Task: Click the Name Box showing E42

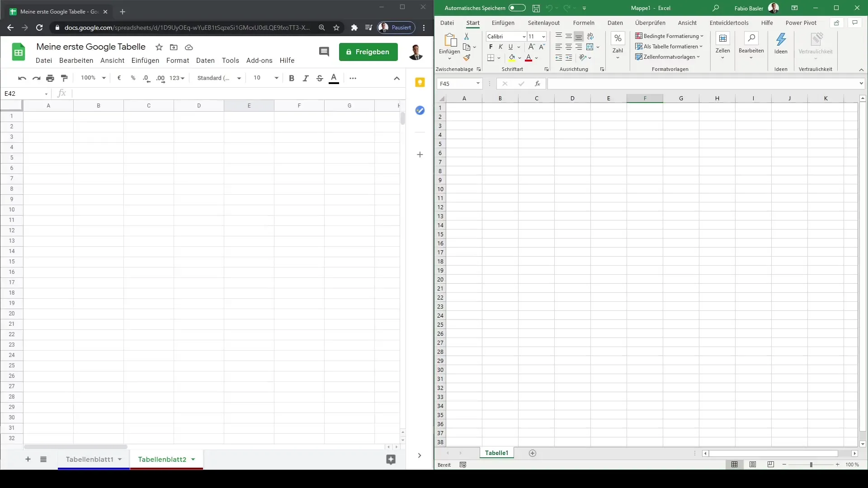Action: pyautogui.click(x=26, y=94)
